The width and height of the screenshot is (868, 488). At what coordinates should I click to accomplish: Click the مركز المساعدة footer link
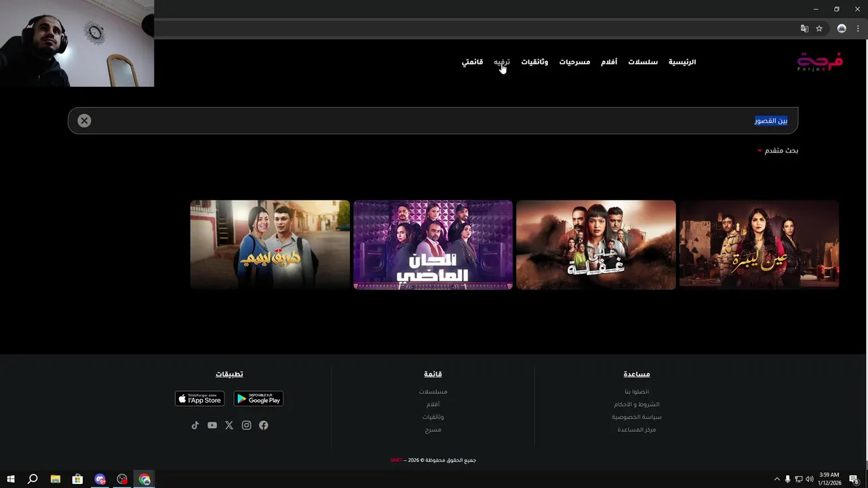(637, 430)
